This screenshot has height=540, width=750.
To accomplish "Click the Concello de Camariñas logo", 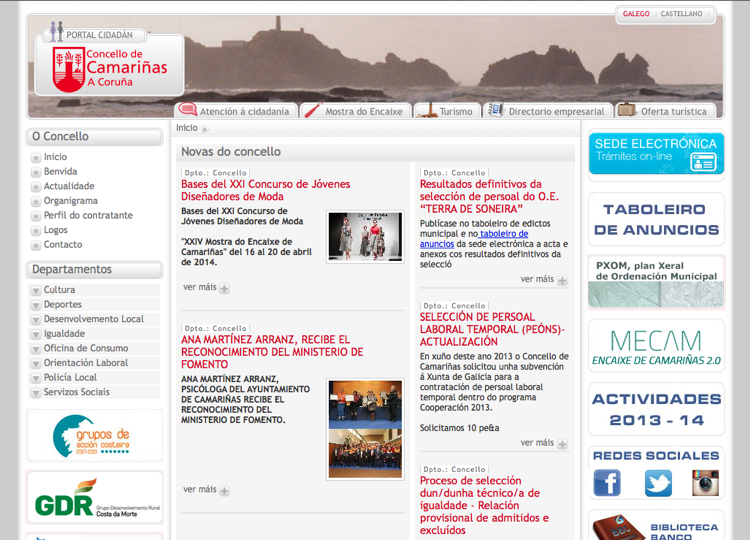I will 110,68.
